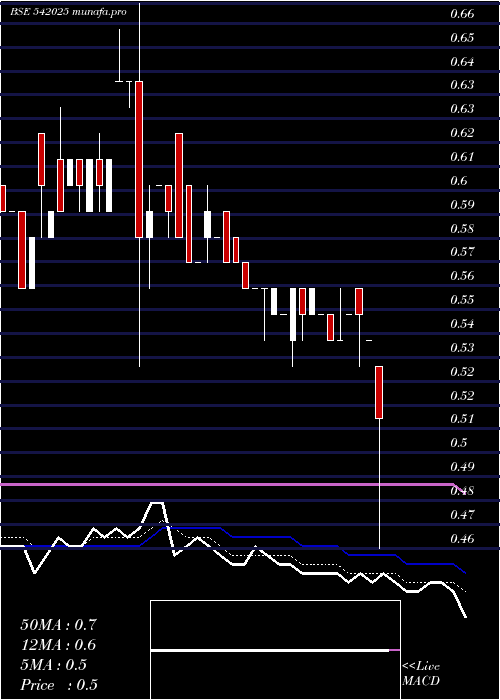Click the 0.51 price axis label
Viewport: 500px width, 700px height.
[x=462, y=419]
